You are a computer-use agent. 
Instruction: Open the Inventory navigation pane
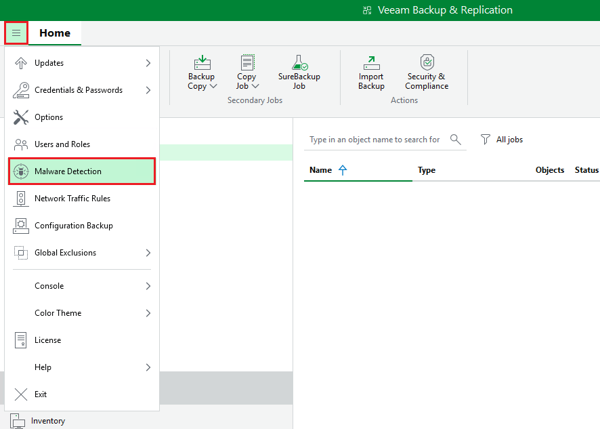pyautogui.click(x=48, y=421)
